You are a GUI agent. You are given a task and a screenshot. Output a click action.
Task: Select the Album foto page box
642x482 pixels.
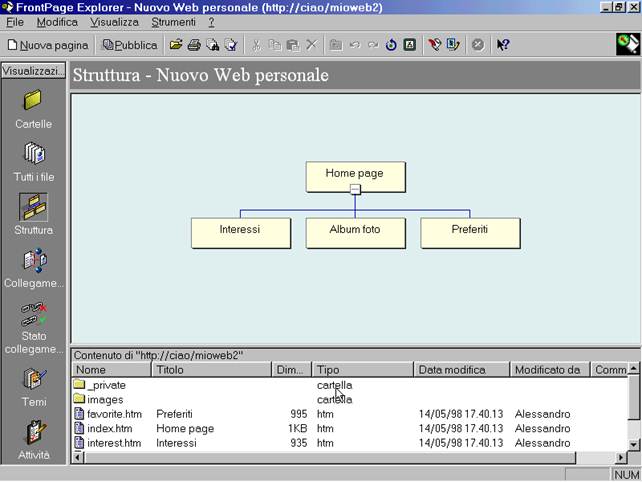coord(355,233)
